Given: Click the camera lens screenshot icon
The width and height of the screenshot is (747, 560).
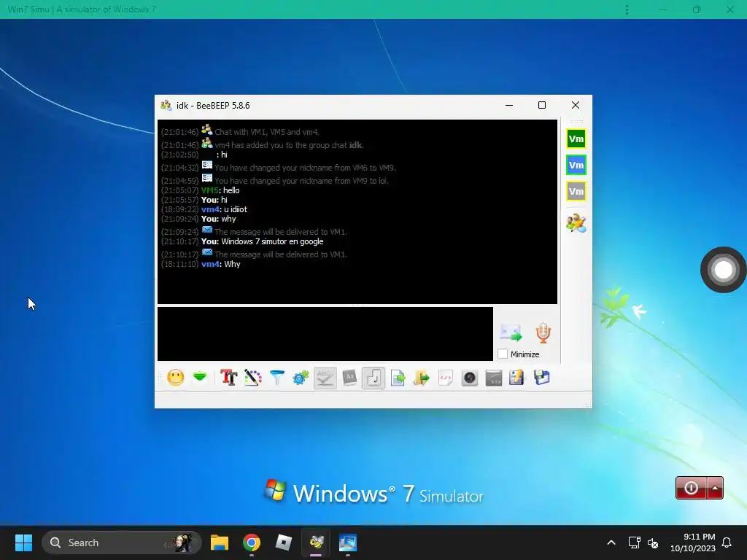Looking at the screenshot, I should pos(470,378).
